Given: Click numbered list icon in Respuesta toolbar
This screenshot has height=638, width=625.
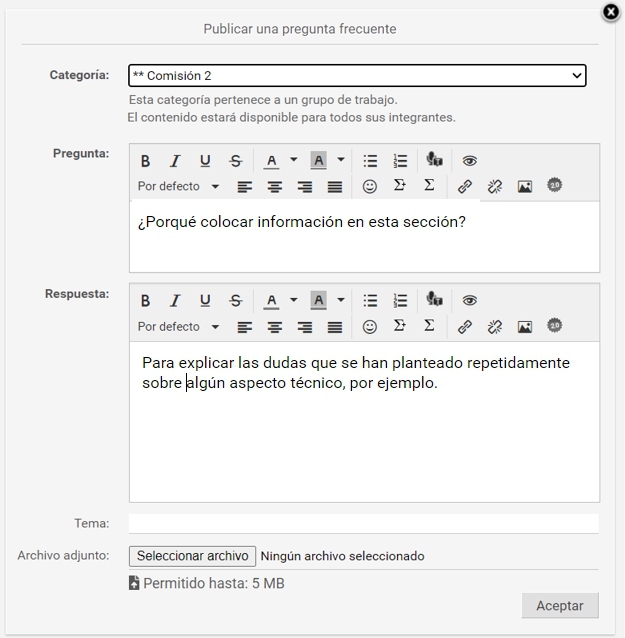Looking at the screenshot, I should coord(400,300).
